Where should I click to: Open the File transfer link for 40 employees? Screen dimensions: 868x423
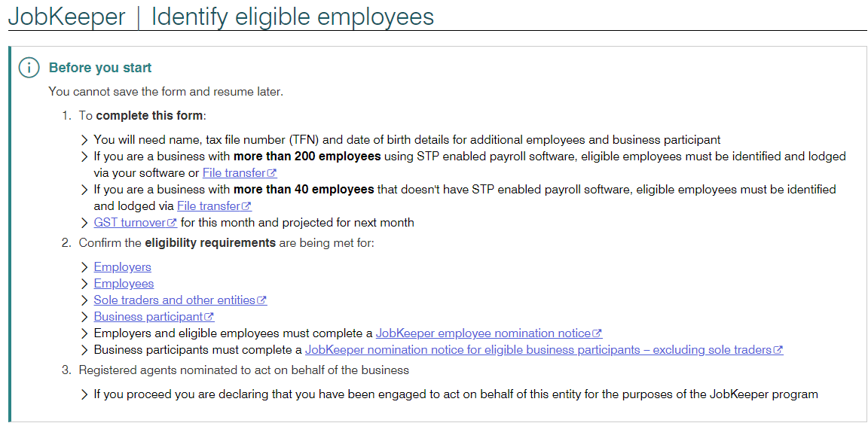214,206
